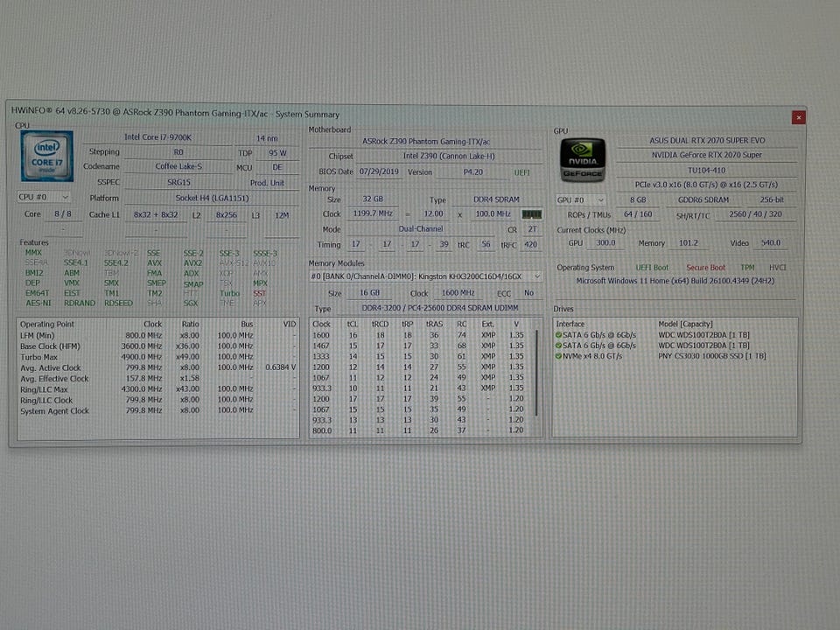
Task: Click the Microsoft Windows 11 Home build text
Action: click(x=675, y=281)
